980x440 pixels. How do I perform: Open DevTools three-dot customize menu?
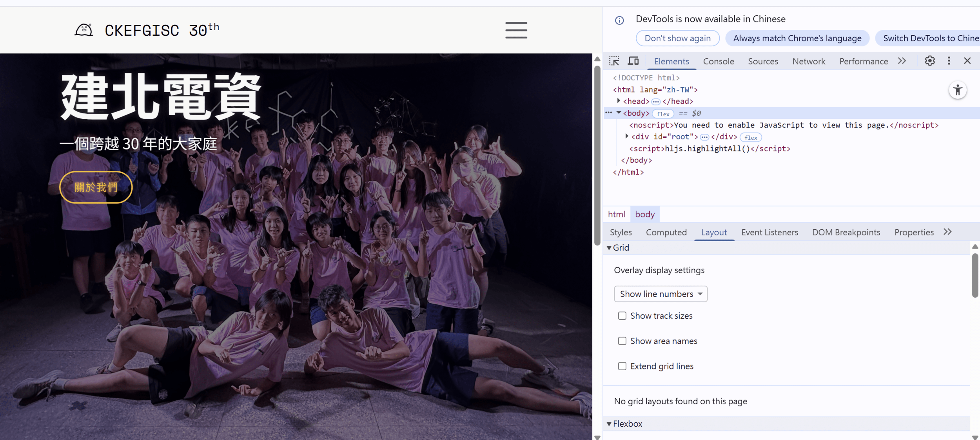point(949,61)
